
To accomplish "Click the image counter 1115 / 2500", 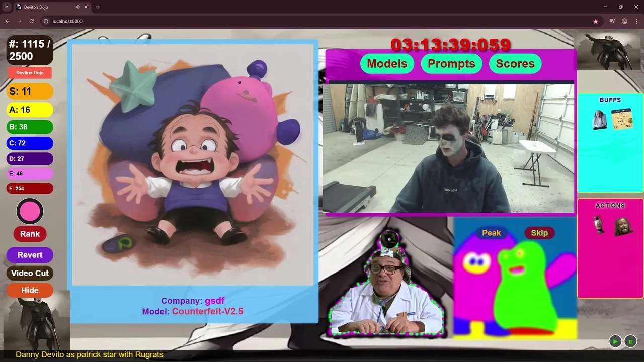I will tap(30, 50).
